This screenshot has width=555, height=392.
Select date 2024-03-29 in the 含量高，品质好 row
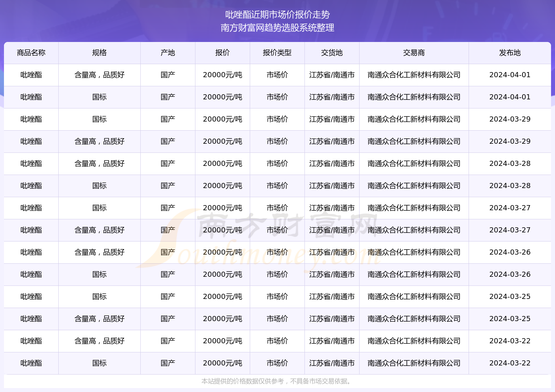[x=510, y=141]
